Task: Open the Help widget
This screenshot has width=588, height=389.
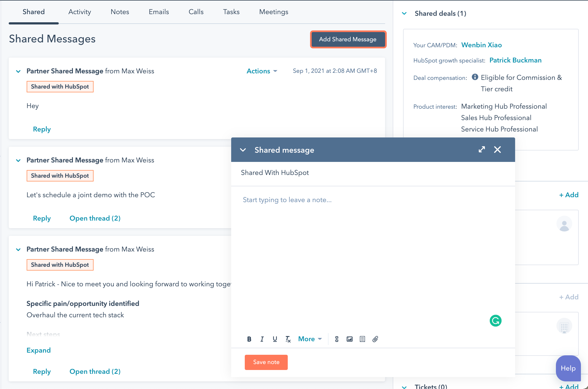Action: coord(568,368)
